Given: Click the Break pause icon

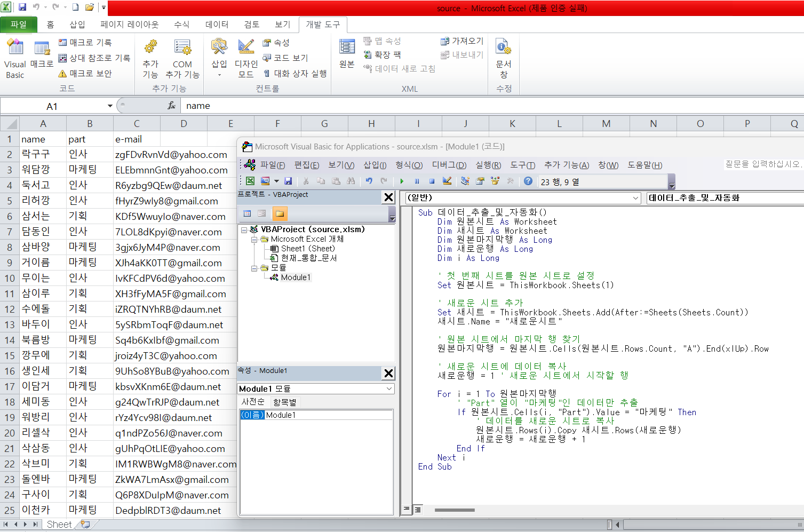Looking at the screenshot, I should [x=417, y=181].
